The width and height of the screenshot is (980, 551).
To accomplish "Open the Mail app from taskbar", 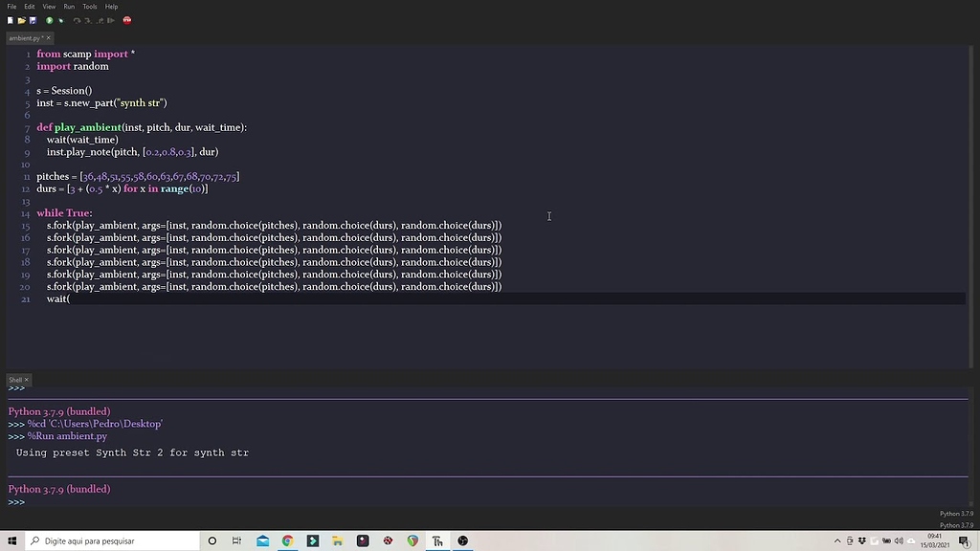I will (262, 541).
